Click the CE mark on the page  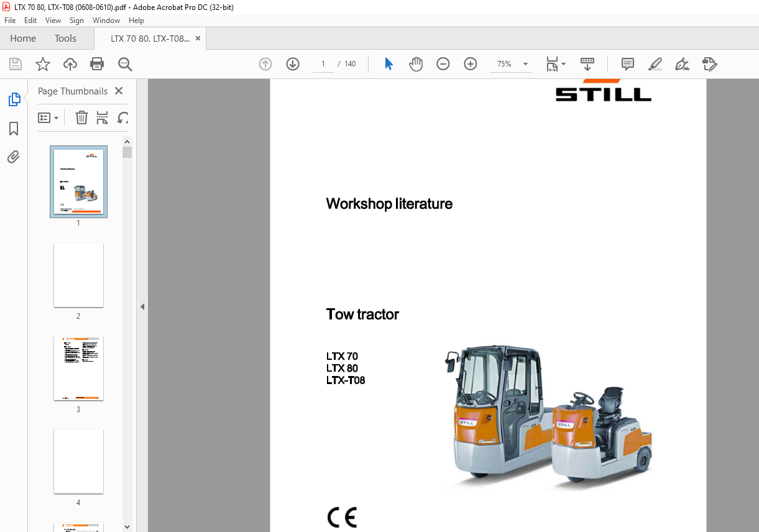coord(342,517)
